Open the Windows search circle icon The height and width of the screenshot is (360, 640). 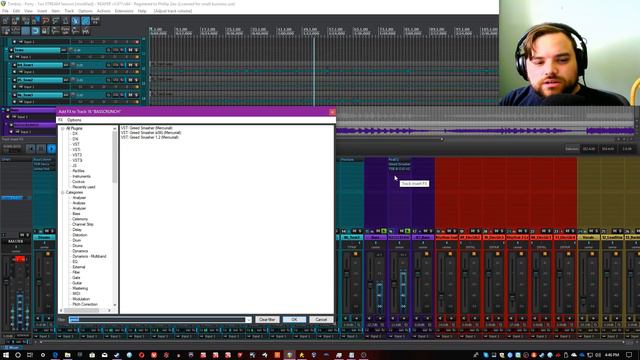(x=18, y=355)
